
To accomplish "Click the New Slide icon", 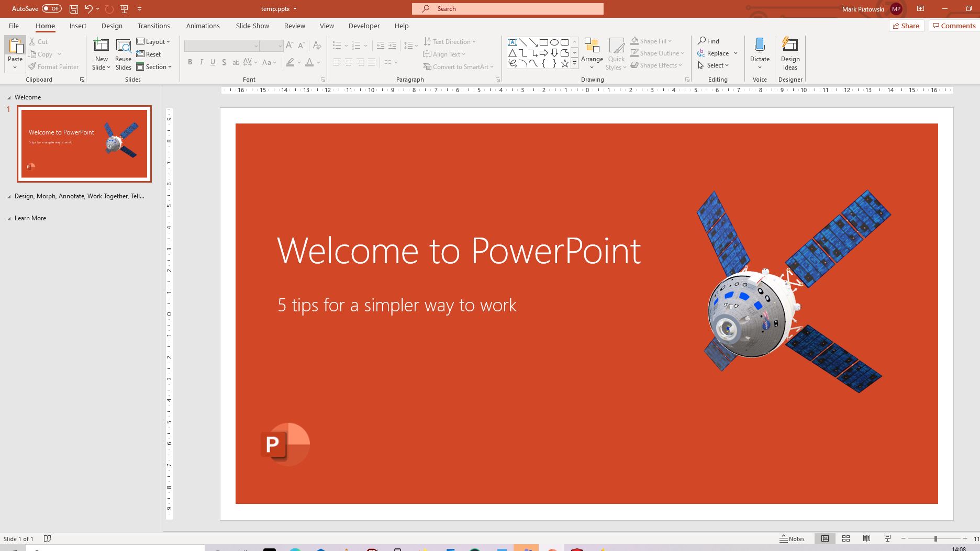I will pyautogui.click(x=101, y=46).
